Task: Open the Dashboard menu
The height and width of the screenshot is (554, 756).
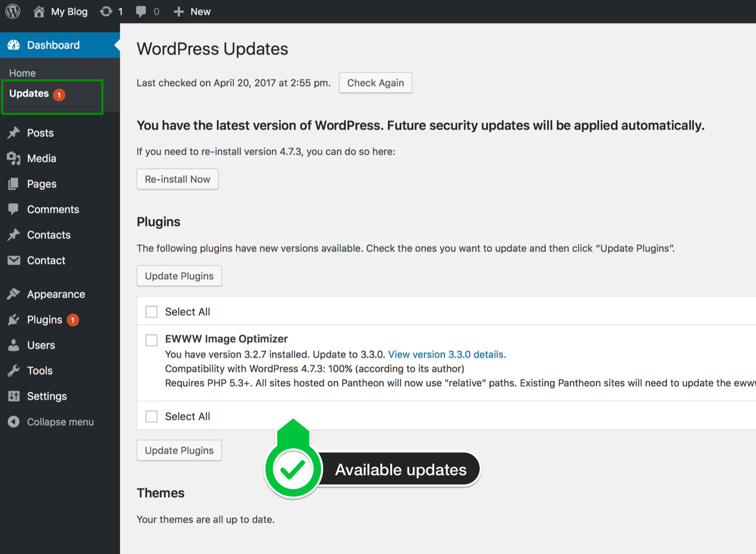Action: tap(60, 45)
